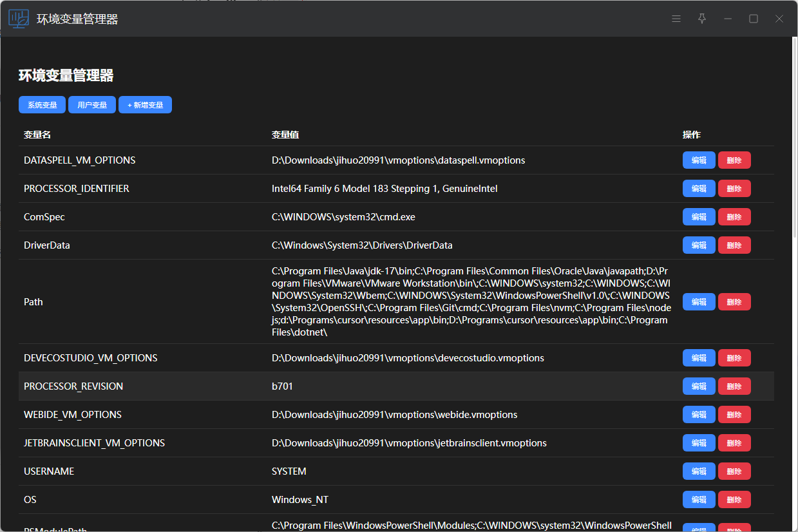
Task: Switch to 系统变量 tab
Action: 42,105
